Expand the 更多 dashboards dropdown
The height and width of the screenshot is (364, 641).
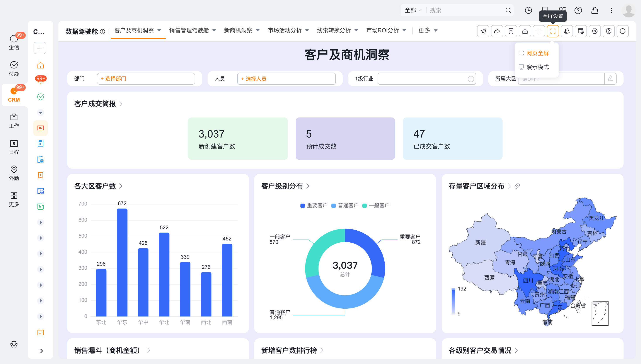pyautogui.click(x=428, y=31)
